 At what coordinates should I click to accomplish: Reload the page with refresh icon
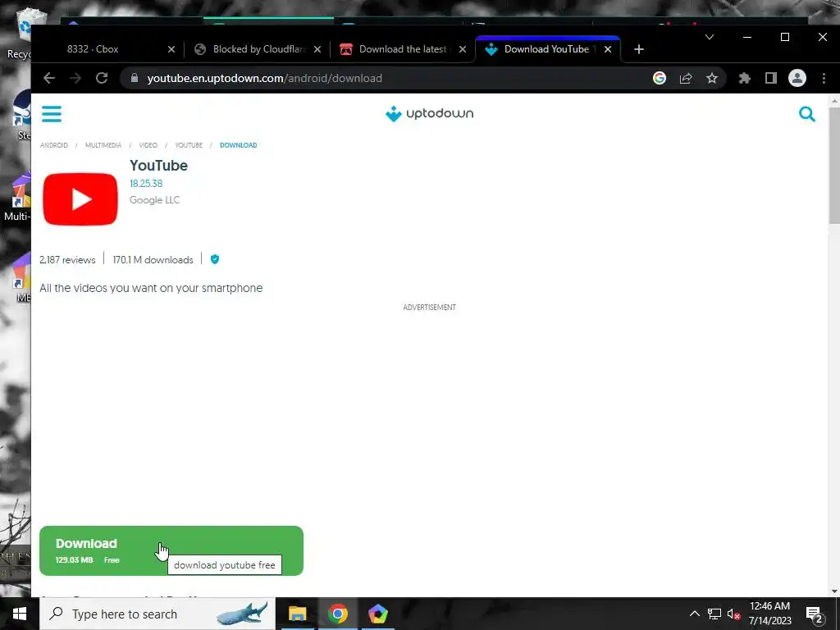coord(102,78)
